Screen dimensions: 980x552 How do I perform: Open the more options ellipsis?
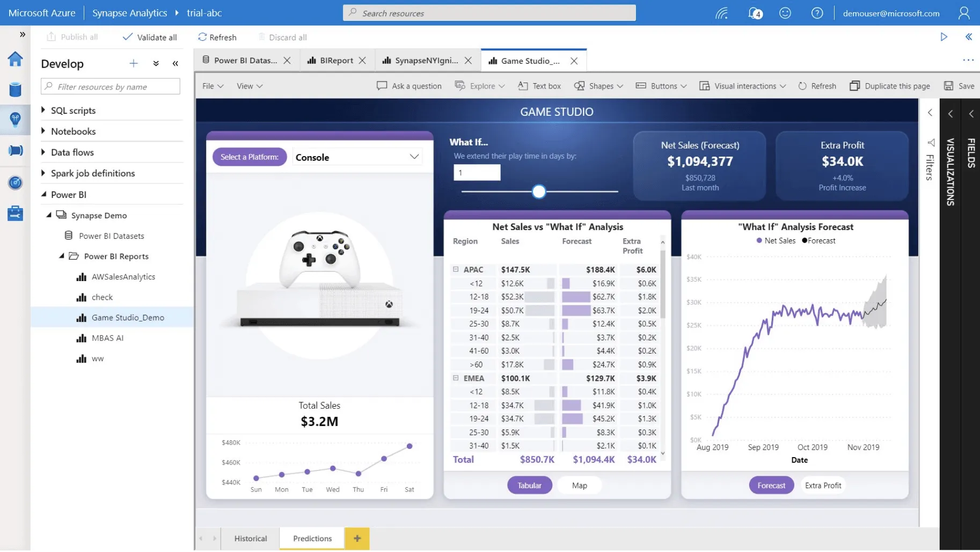(x=968, y=60)
